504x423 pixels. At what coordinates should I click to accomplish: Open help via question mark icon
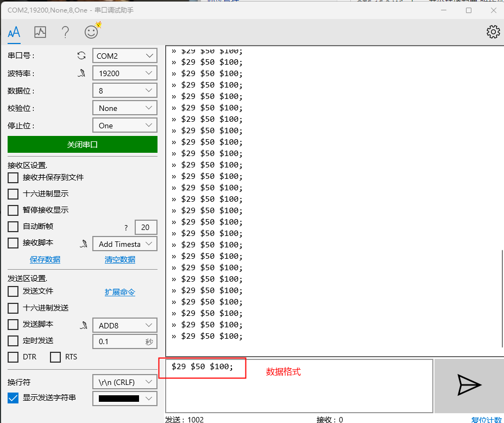[65, 32]
